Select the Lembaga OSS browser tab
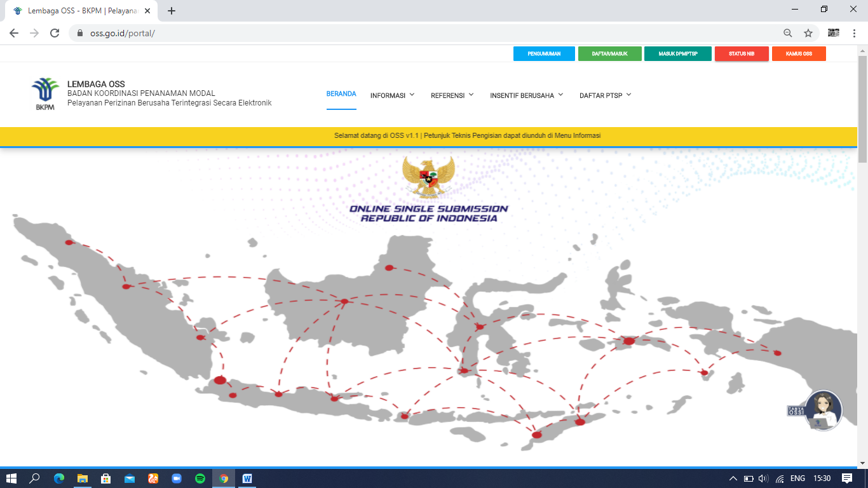This screenshot has height=488, width=868. pos(81,11)
